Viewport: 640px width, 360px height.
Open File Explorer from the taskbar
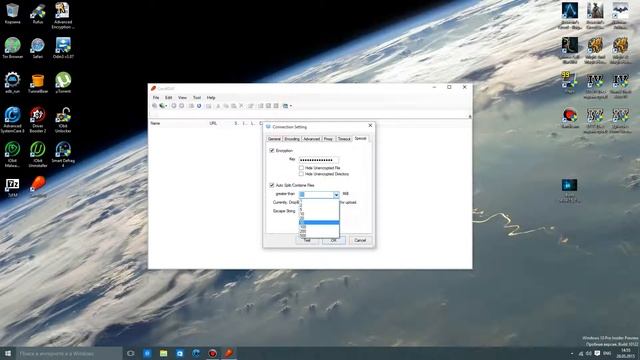pos(163,353)
